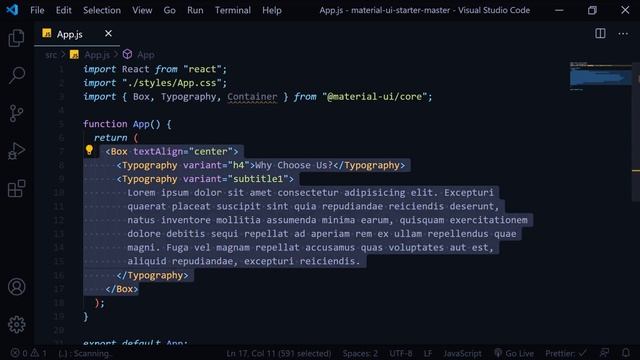The width and height of the screenshot is (640, 360).
Task: Change LF end of line sequence
Action: 427,353
